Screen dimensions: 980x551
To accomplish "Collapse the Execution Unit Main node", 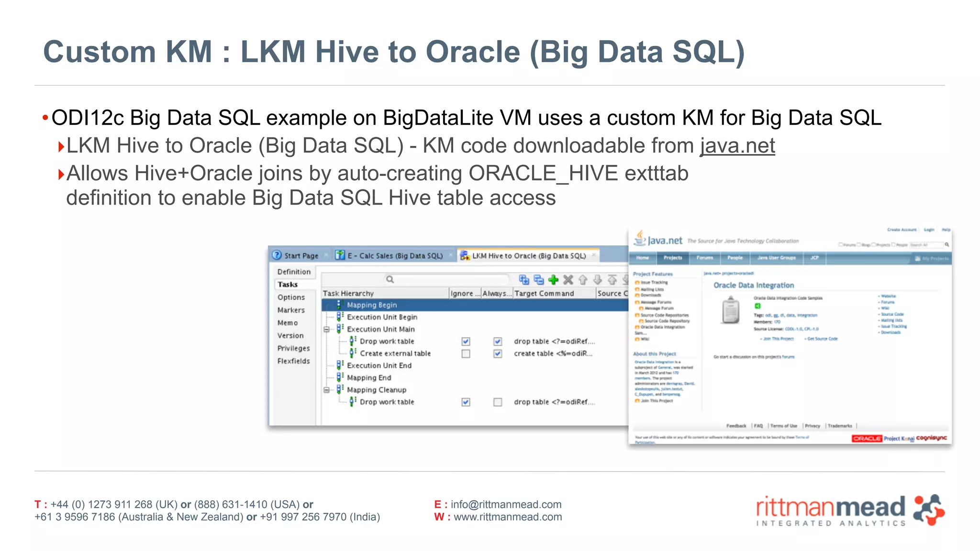I will 326,330.
